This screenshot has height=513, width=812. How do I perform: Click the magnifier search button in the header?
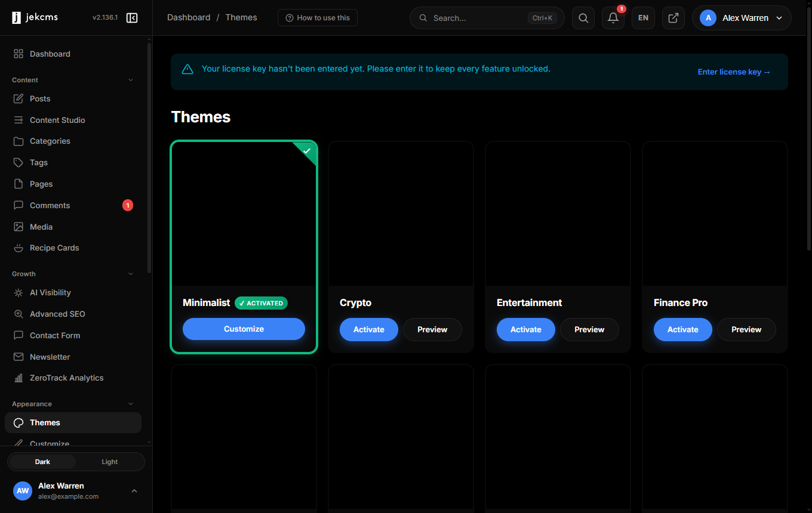583,18
